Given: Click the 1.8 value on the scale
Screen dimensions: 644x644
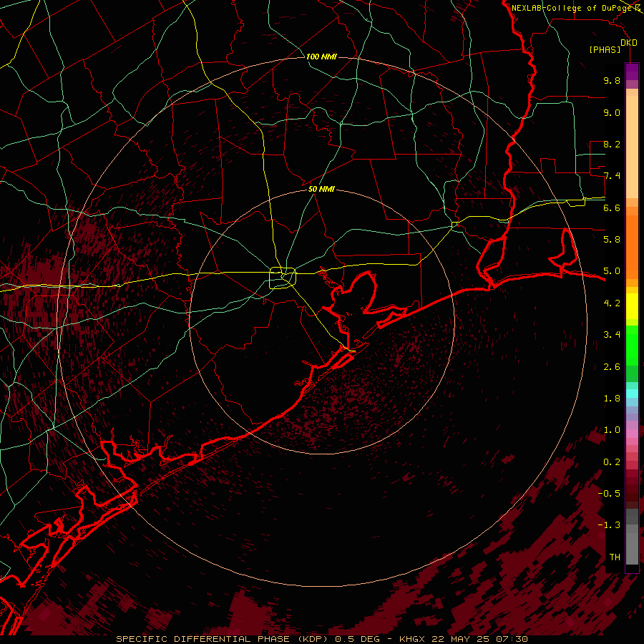Looking at the screenshot, I should 612,399.
